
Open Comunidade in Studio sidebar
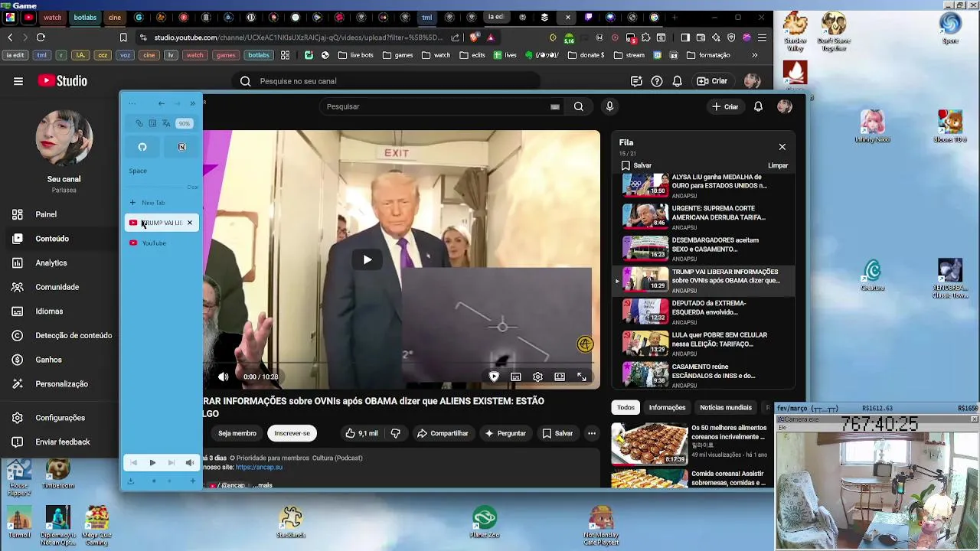pyautogui.click(x=60, y=287)
